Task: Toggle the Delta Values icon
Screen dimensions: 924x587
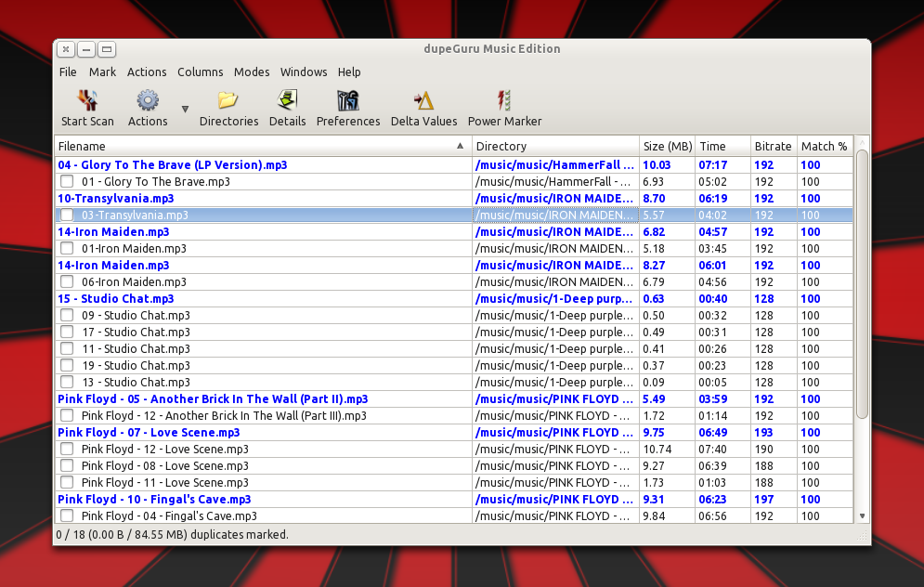Action: (x=423, y=101)
